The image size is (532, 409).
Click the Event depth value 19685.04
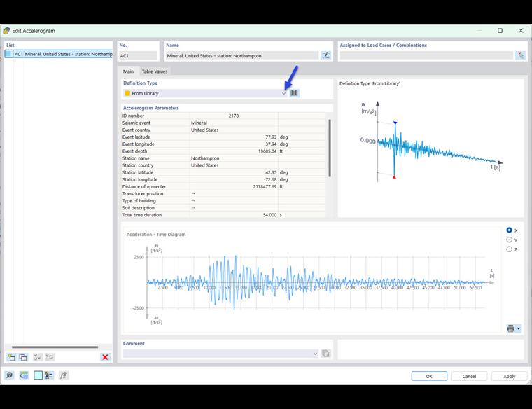[x=267, y=151]
